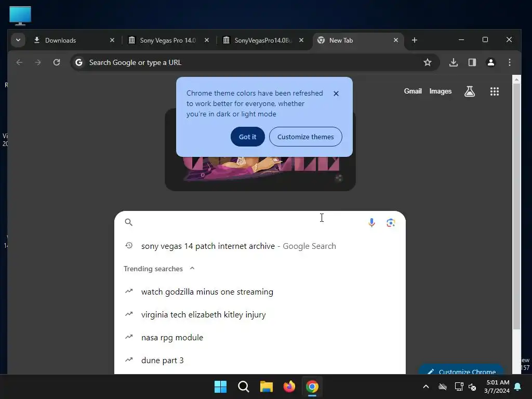Image resolution: width=532 pixels, height=399 pixels.
Task: Open a new tab with plus button
Action: [414, 40]
